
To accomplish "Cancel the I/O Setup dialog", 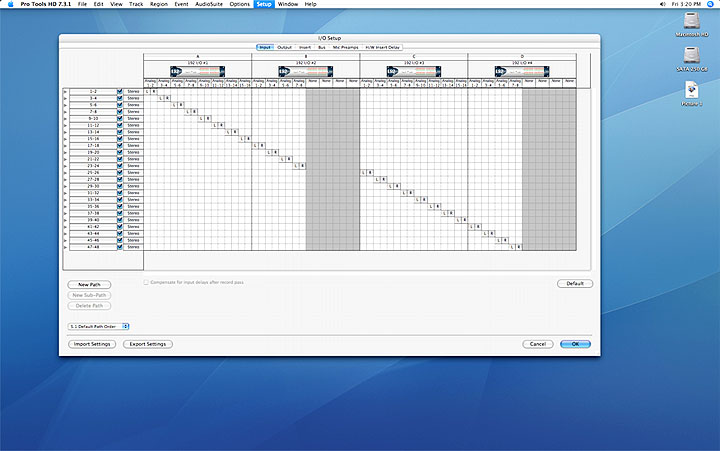I will click(538, 344).
